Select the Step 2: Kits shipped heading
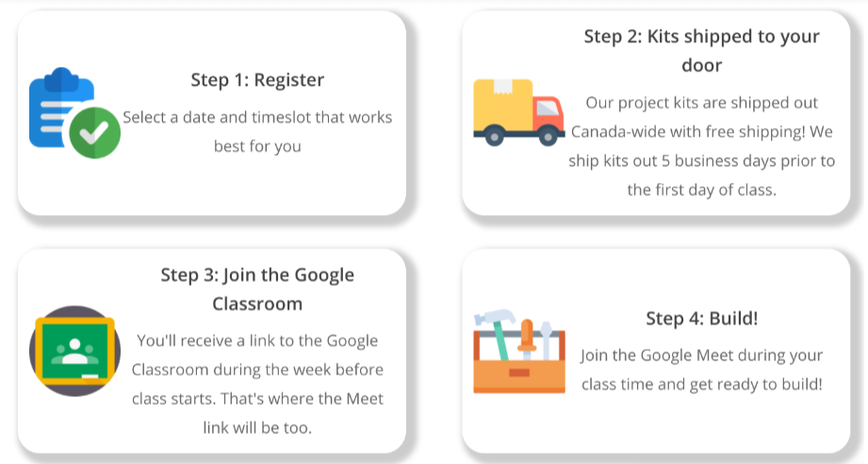This screenshot has height=464, width=868. 702,50
